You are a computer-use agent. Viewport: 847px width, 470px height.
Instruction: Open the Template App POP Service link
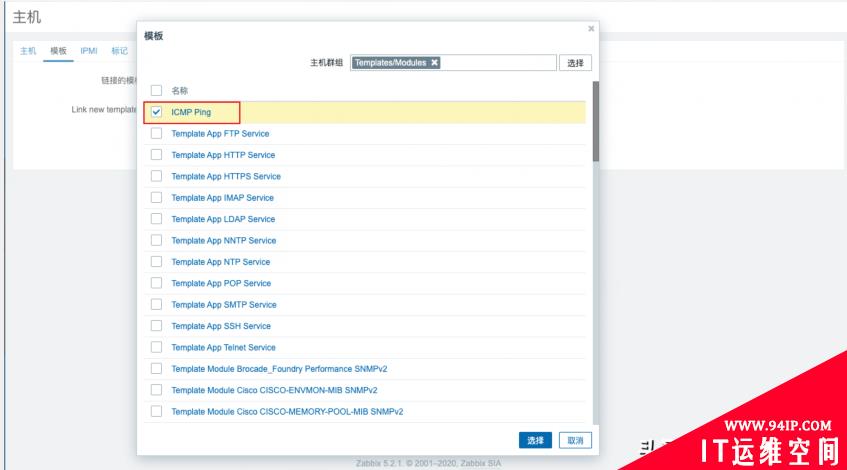221,283
